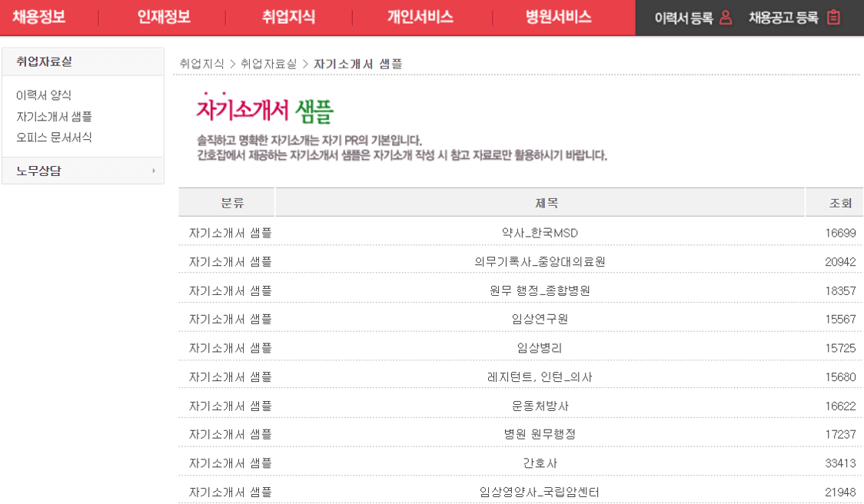Click category cell in 임상병리 row
Screen dimensions: 864x504
click(x=231, y=348)
